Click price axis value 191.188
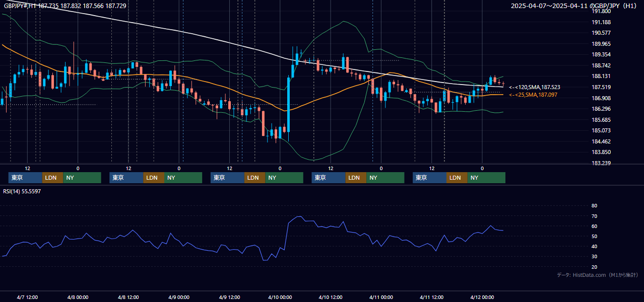 [x=601, y=22]
